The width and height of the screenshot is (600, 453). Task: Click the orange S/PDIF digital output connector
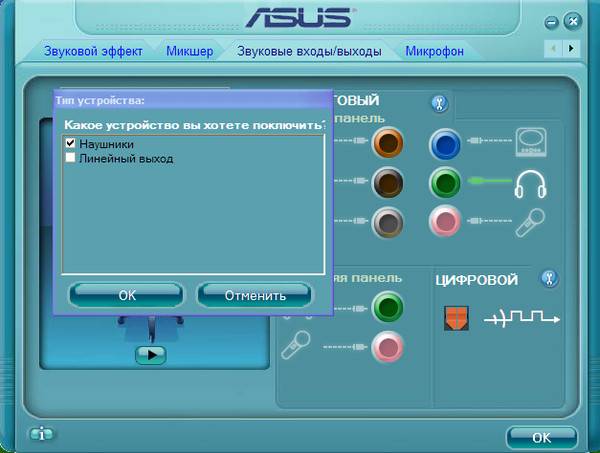(x=457, y=318)
